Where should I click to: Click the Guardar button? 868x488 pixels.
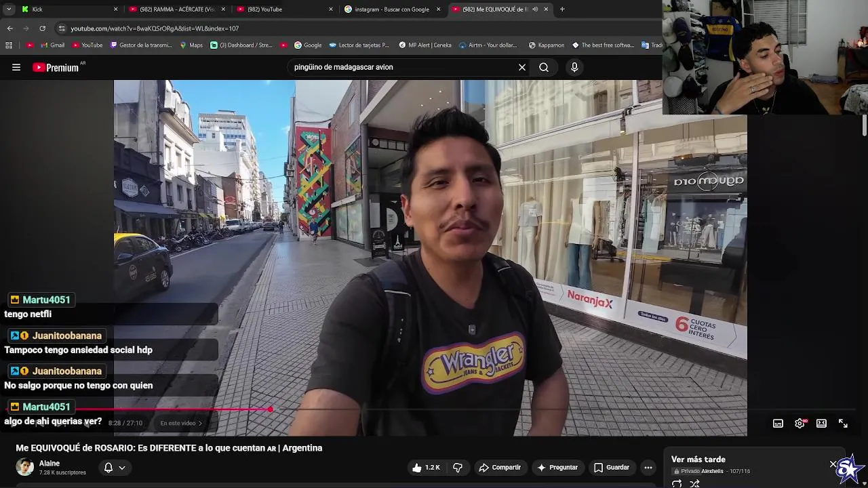pyautogui.click(x=612, y=467)
